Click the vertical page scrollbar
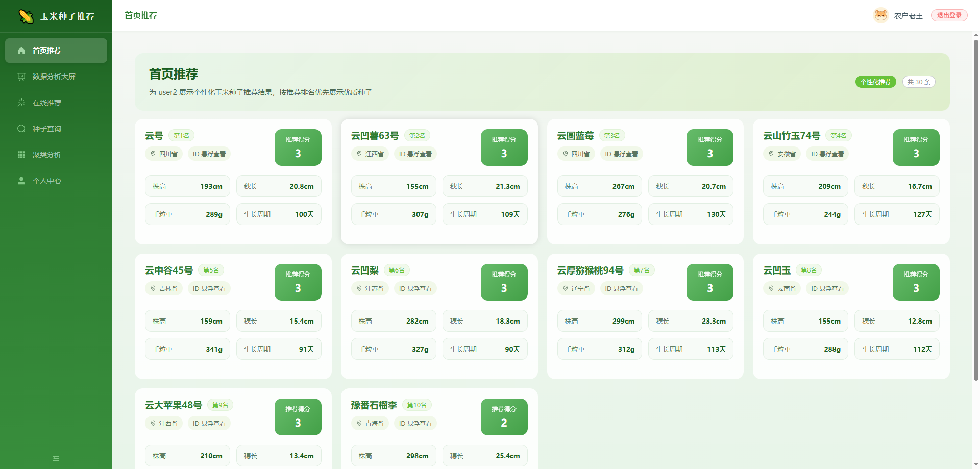980x469 pixels. 976,210
